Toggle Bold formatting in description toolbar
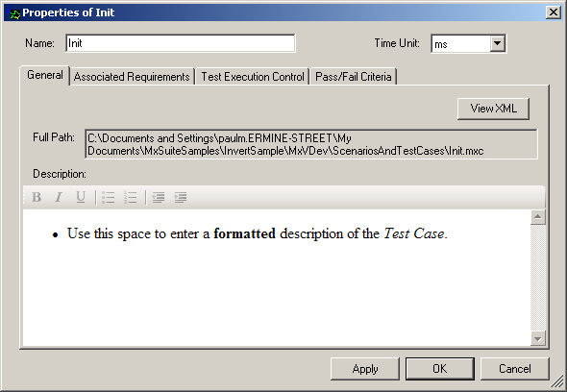The width and height of the screenshot is (567, 392). click(37, 198)
